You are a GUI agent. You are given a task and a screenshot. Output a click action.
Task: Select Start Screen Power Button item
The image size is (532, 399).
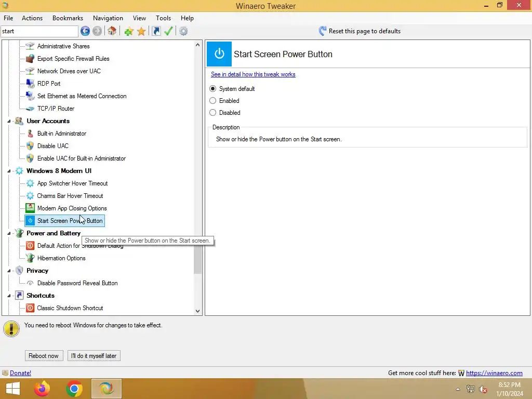pos(64,221)
